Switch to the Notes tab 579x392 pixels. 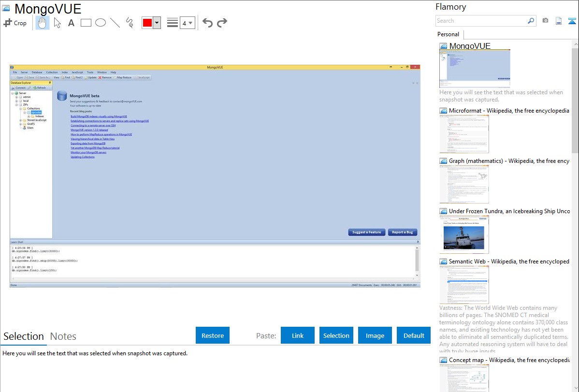[63, 336]
